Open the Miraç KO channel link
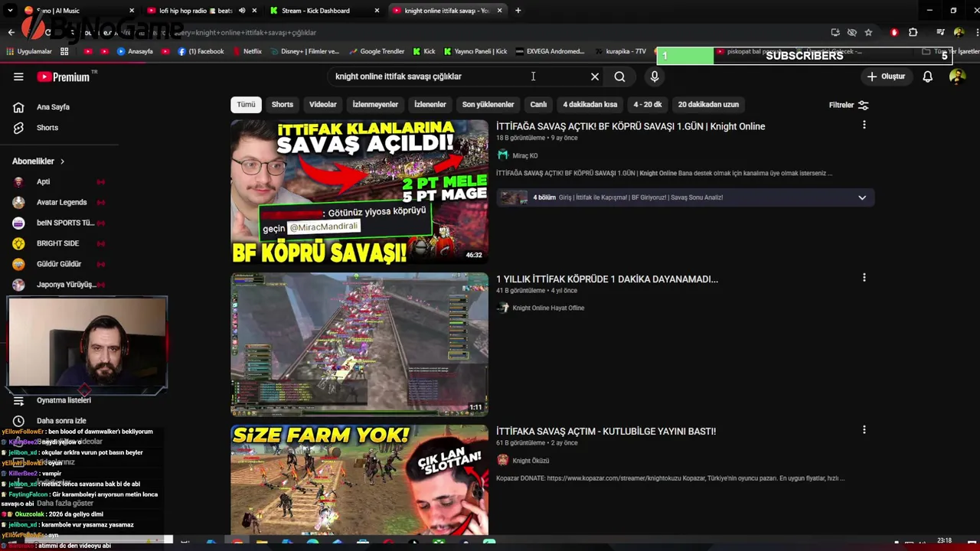The image size is (980, 551). coord(525,155)
